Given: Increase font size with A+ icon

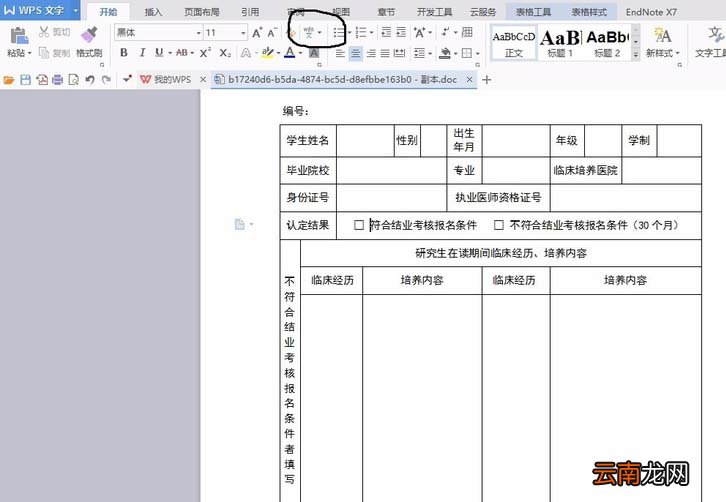Looking at the screenshot, I should click(257, 32).
